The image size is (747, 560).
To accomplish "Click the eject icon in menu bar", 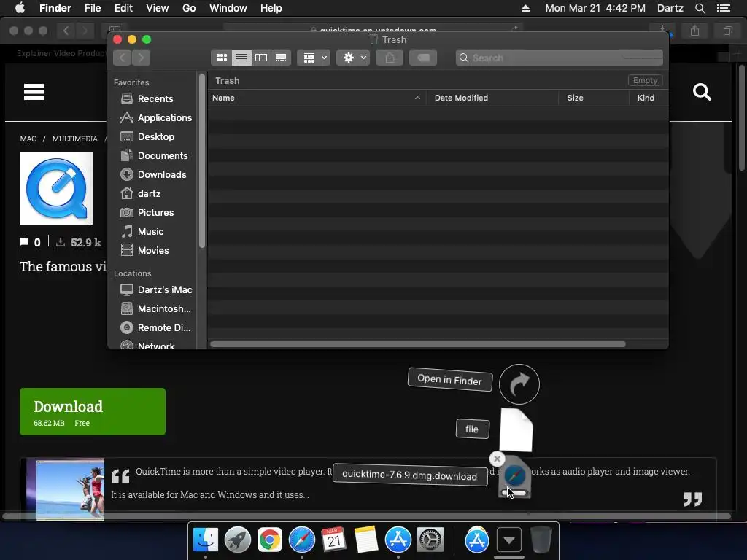I will pyautogui.click(x=525, y=8).
